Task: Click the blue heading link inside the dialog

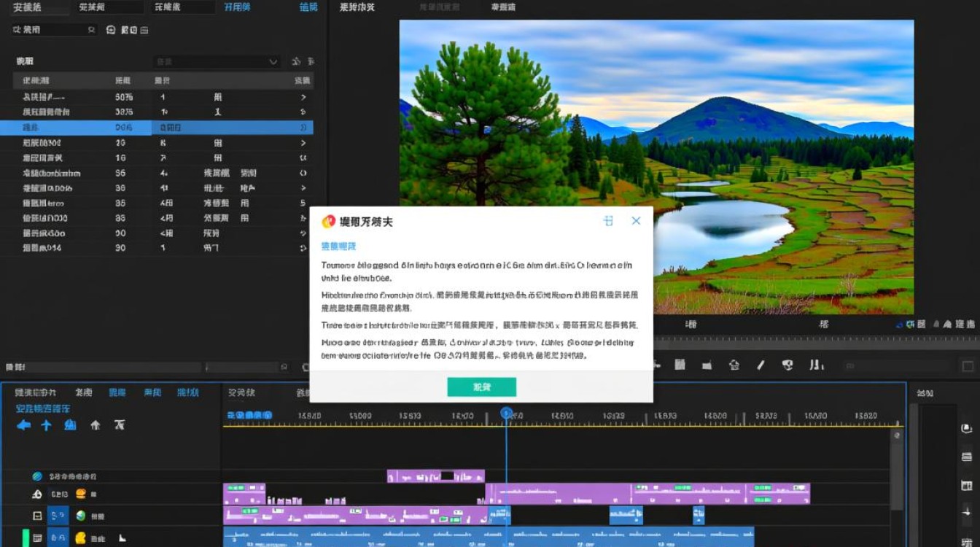Action: coord(338,247)
